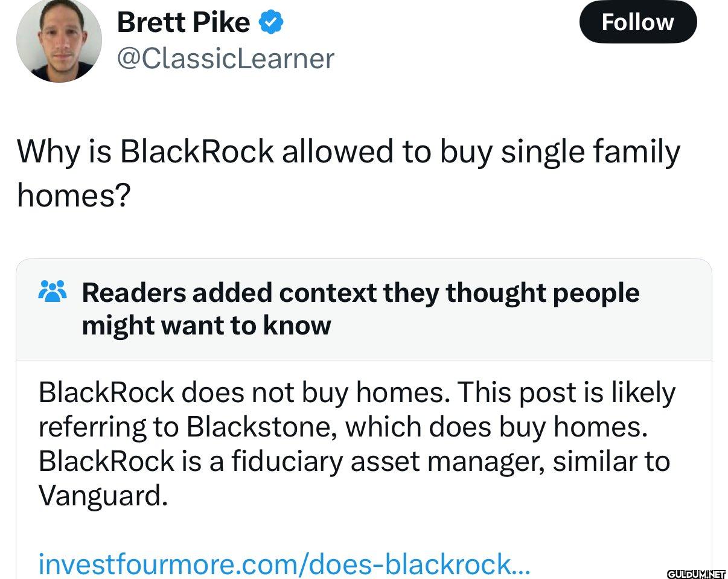
Task: Click the "Readers added context" heading line
Action: click(x=360, y=293)
